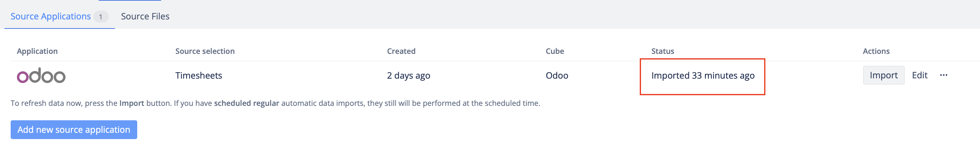
Task: Click the Cube column header
Action: pyautogui.click(x=554, y=51)
